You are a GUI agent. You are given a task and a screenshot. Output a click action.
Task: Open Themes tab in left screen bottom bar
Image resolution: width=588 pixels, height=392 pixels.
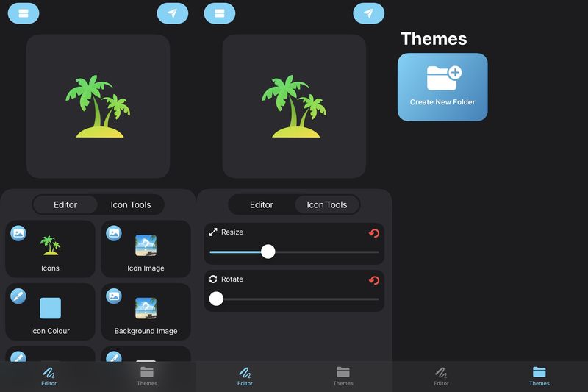click(x=147, y=377)
